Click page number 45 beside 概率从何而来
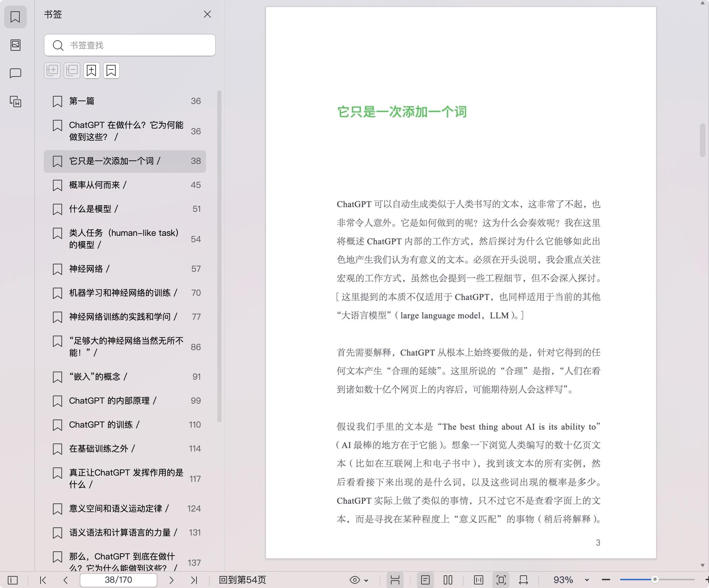 point(196,185)
